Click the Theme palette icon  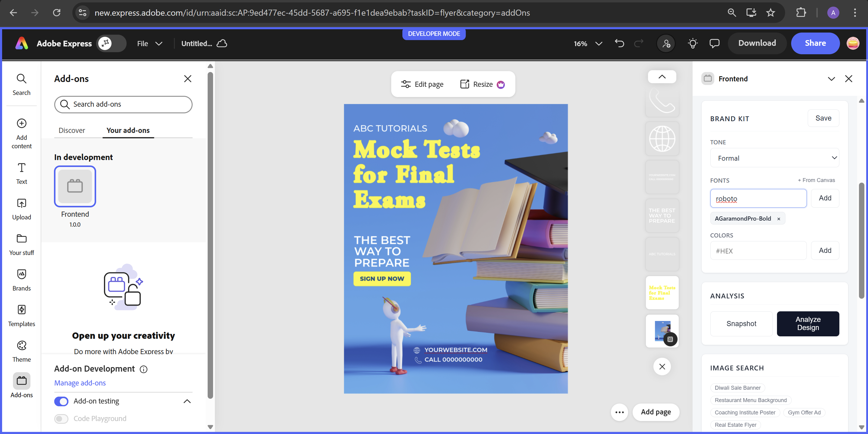click(x=21, y=345)
